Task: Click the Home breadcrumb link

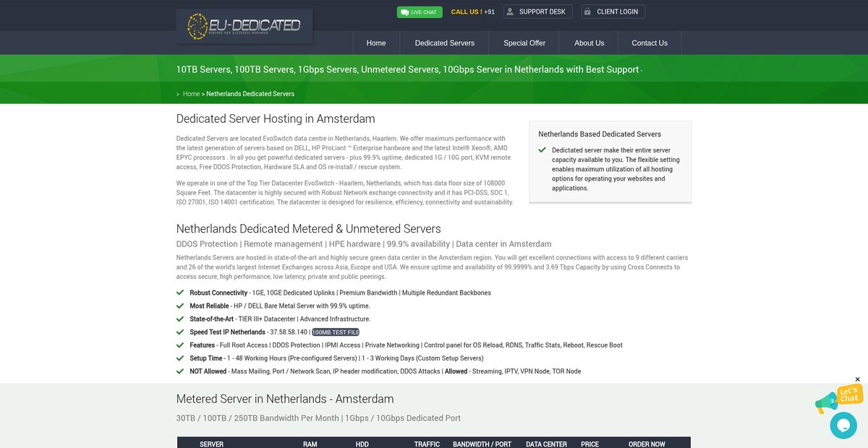Action: tap(191, 94)
